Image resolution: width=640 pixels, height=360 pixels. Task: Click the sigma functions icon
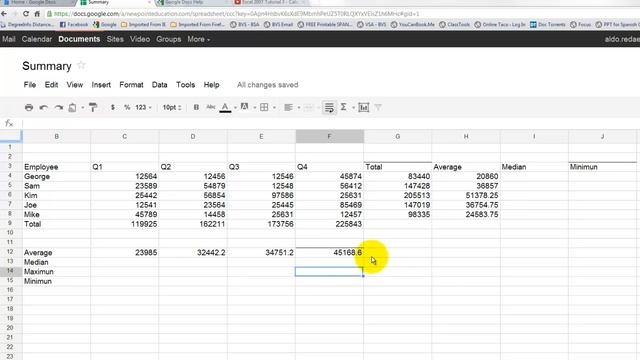(343, 107)
